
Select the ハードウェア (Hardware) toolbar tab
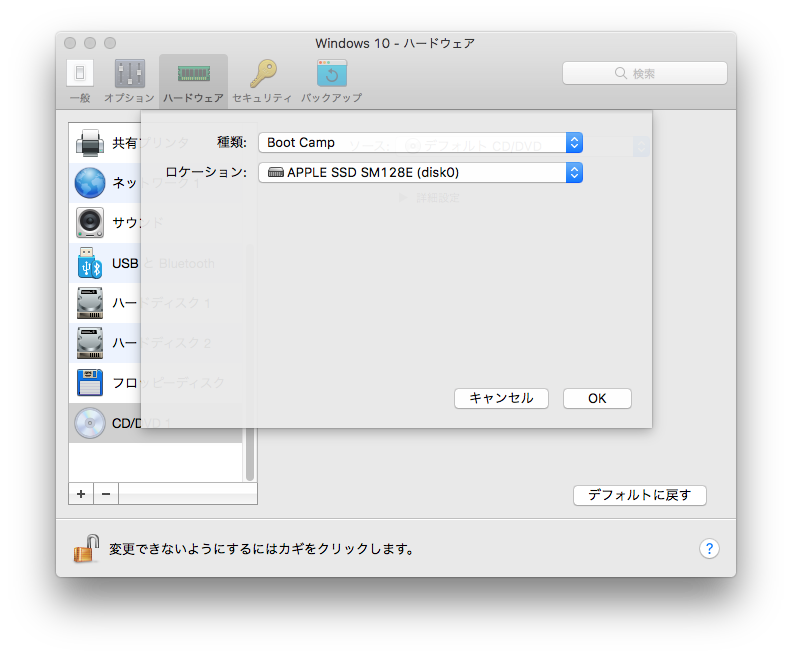tap(193, 81)
